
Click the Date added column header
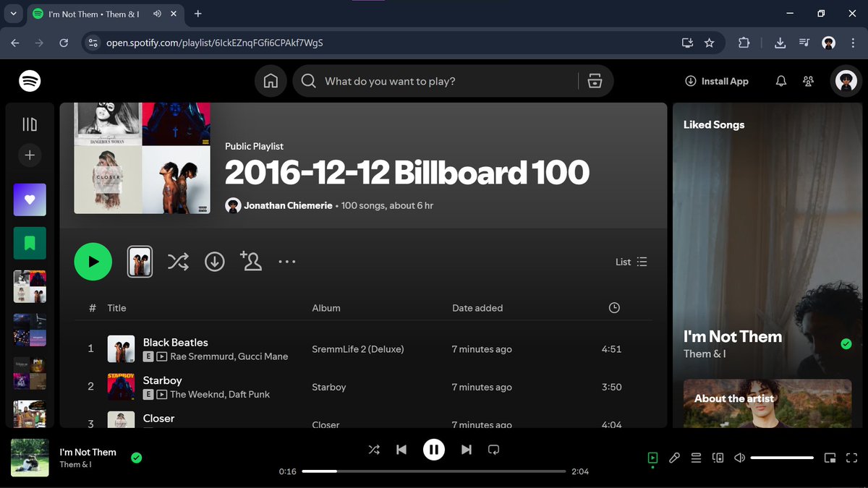click(477, 308)
